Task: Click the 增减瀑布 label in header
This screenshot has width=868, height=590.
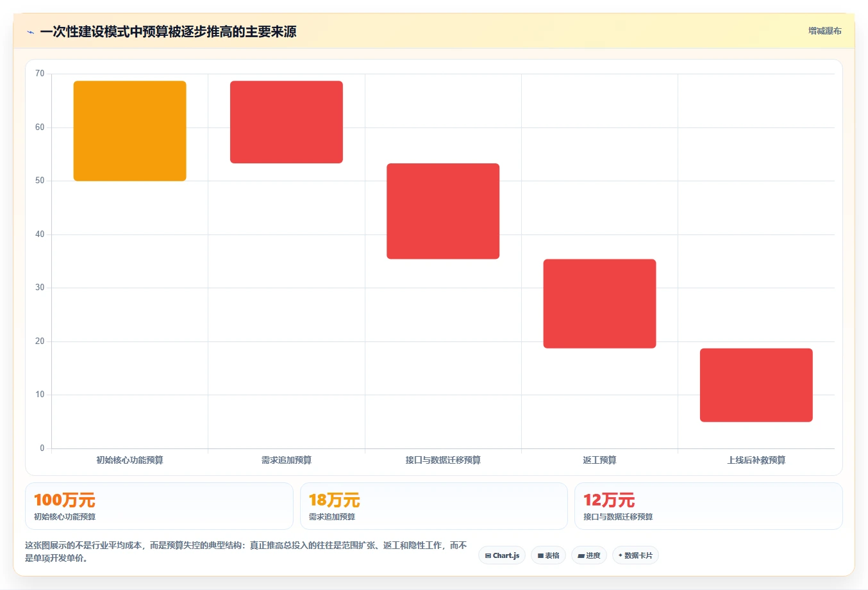Action: click(x=824, y=31)
